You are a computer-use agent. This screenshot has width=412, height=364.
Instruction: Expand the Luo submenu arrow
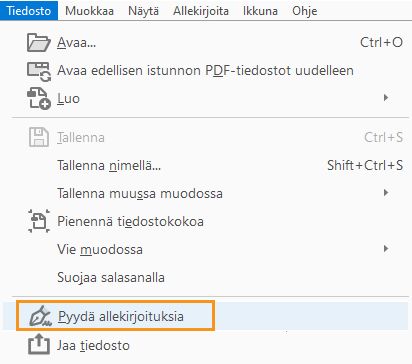[386, 98]
